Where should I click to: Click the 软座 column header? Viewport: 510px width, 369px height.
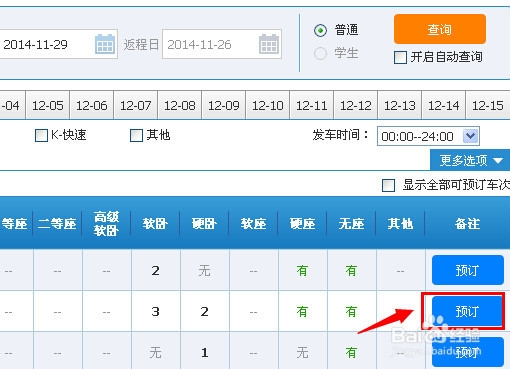point(253,224)
